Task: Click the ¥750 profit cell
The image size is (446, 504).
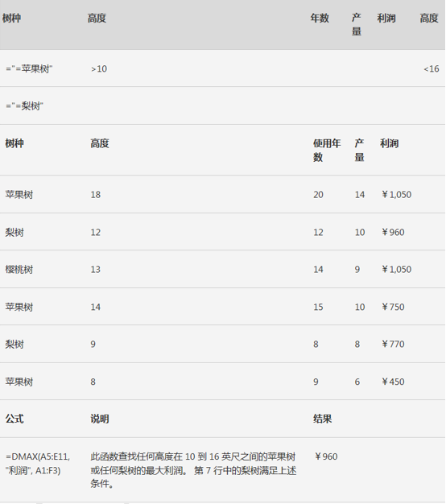Action: [x=393, y=307]
